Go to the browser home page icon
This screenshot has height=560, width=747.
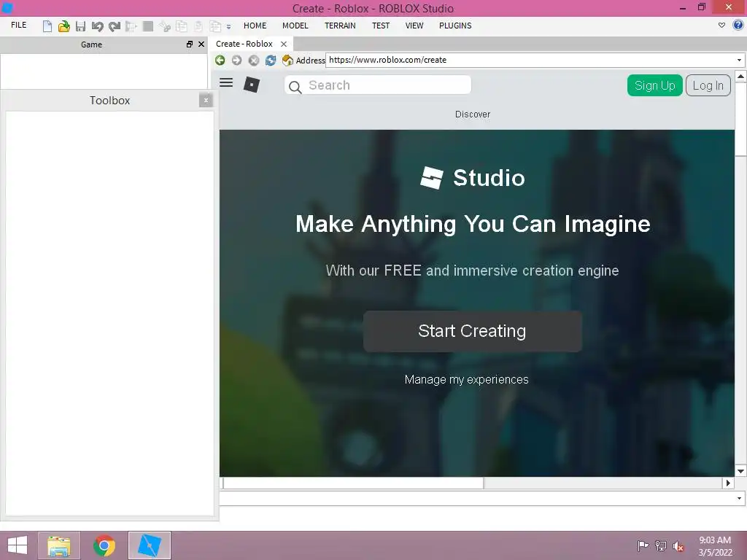pos(287,60)
